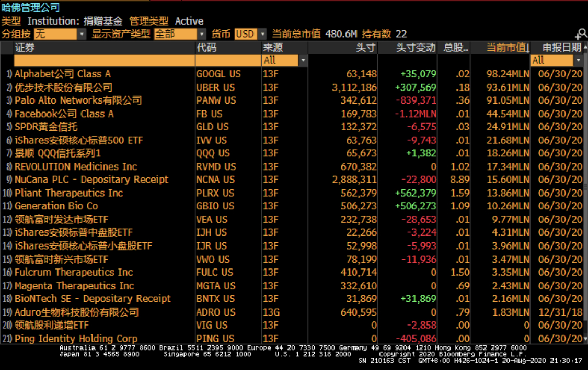Image resolution: width=588 pixels, height=370 pixels.
Task: Click the 13G source cell for ADRO
Action: click(x=271, y=312)
